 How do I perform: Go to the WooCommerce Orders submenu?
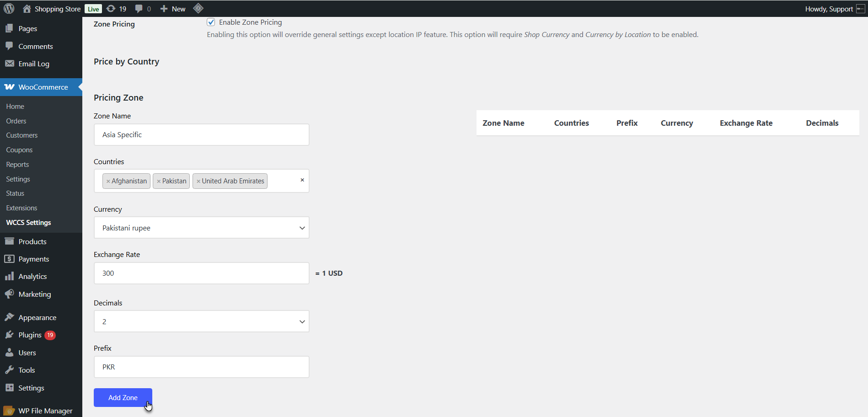pyautogui.click(x=16, y=121)
